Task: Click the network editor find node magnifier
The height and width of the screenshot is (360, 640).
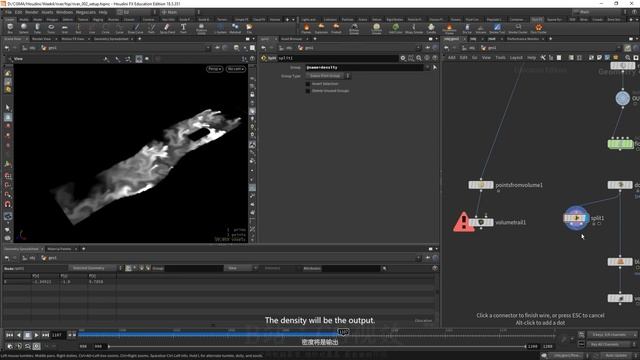Action: (x=628, y=58)
